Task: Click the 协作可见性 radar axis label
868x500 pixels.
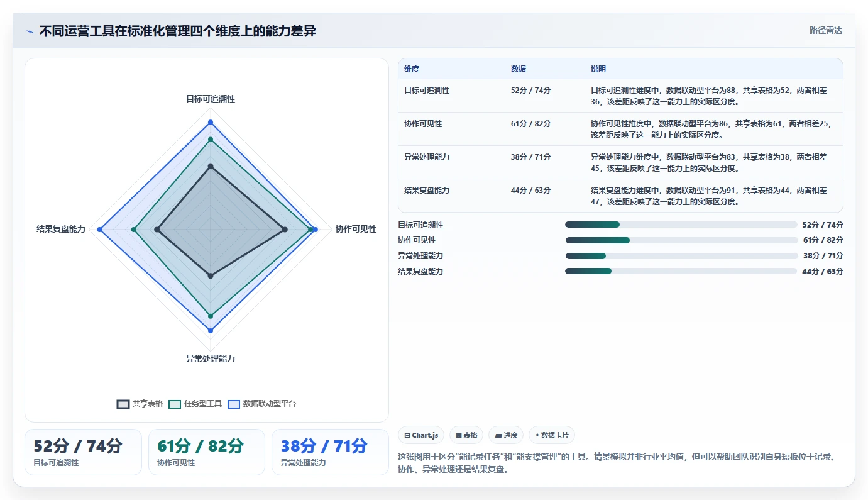Action: click(356, 229)
